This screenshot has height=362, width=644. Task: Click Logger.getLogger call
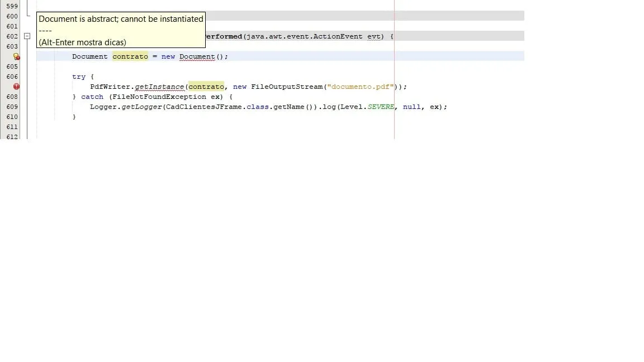126,107
